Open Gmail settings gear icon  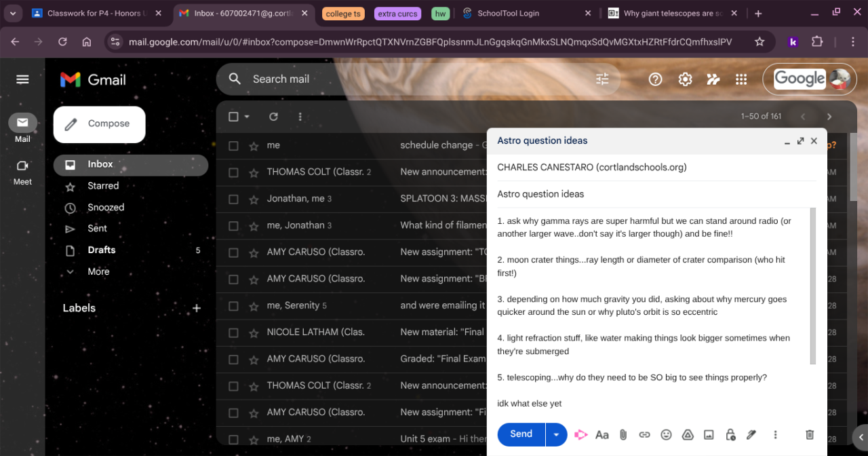point(685,79)
